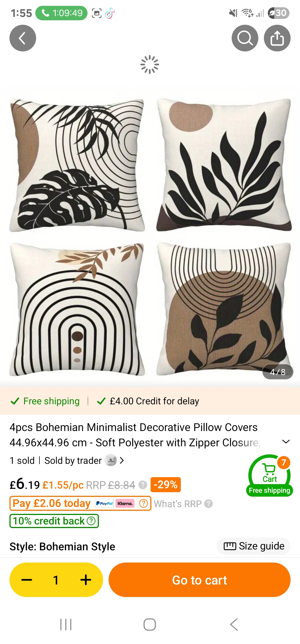Tap the trader's store avatar

click(111, 460)
